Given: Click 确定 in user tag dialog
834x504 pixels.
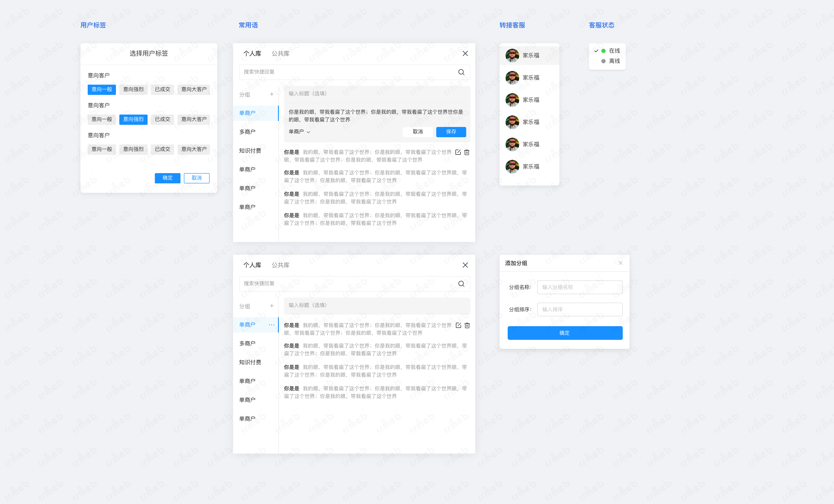Looking at the screenshot, I should click(167, 178).
